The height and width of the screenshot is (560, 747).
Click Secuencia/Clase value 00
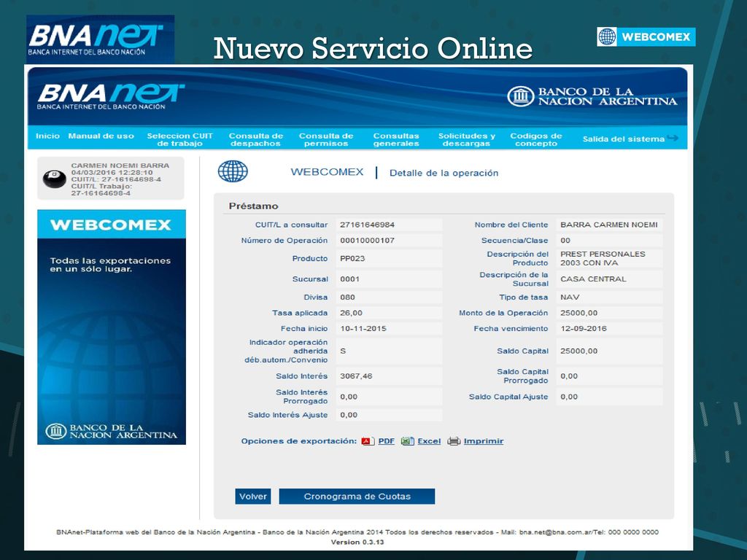609,241
